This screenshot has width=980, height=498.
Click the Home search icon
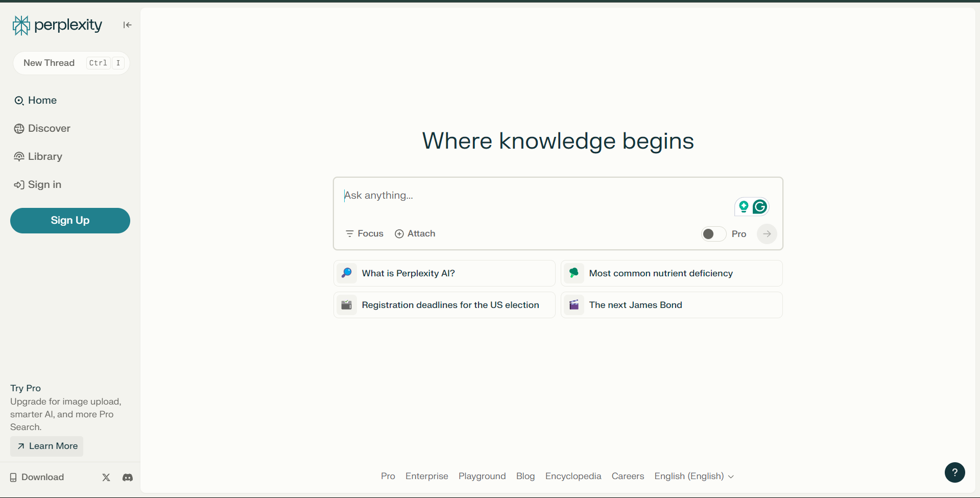(19, 101)
